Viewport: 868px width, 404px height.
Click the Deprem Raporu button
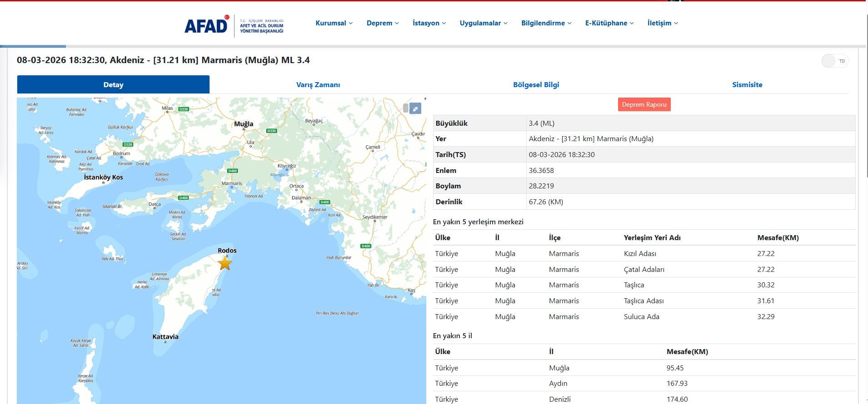[644, 104]
